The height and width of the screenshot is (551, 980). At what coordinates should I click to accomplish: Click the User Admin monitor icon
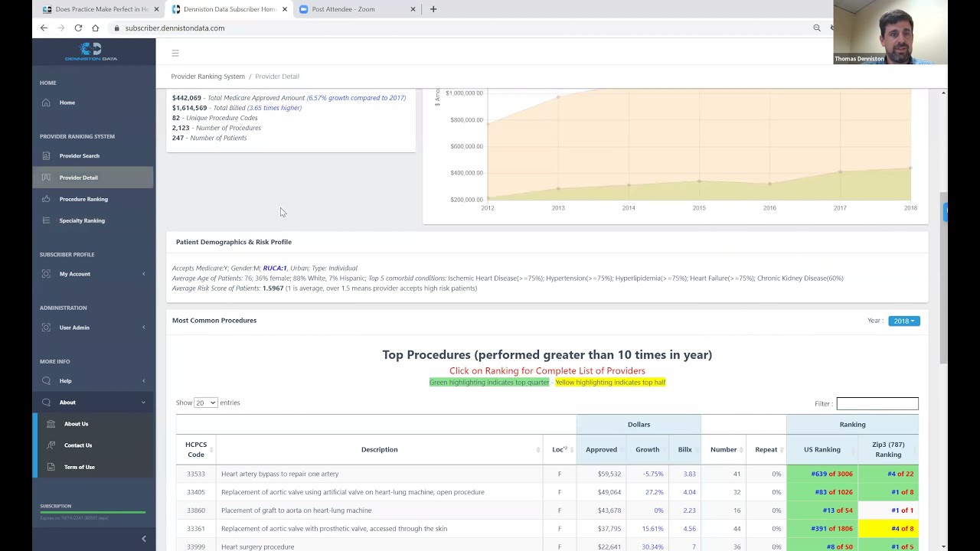pyautogui.click(x=46, y=328)
